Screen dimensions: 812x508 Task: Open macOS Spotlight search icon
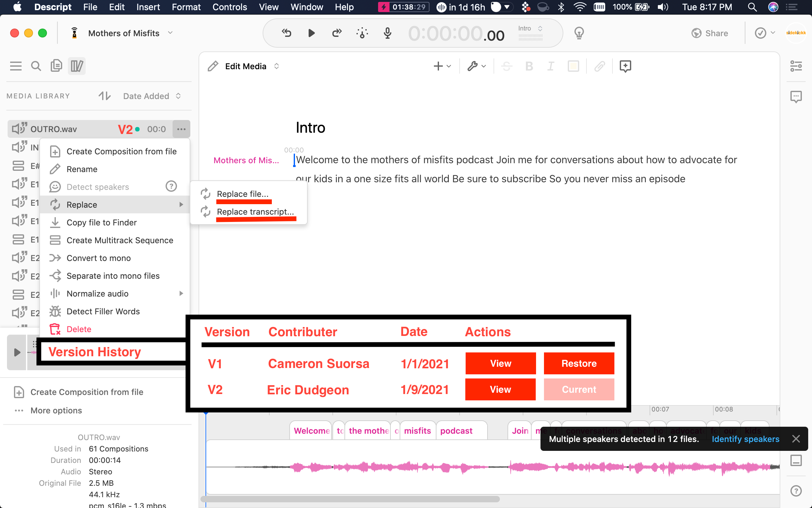click(752, 7)
